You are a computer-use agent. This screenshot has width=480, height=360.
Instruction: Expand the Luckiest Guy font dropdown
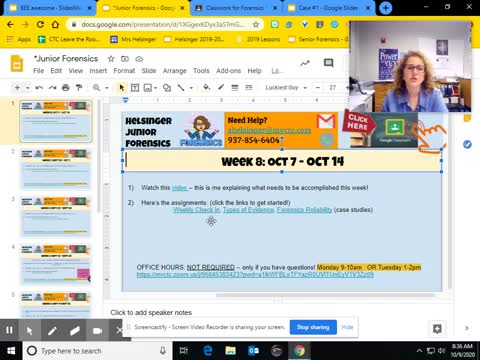[286, 88]
